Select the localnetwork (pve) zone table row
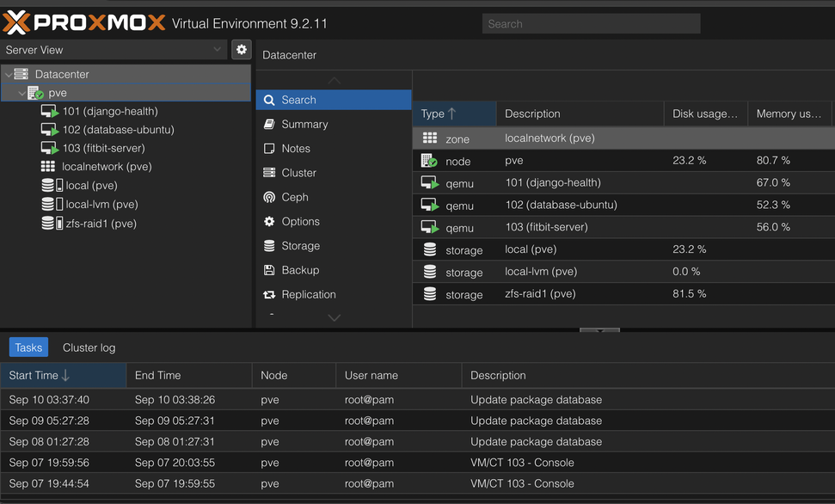Viewport: 835px width, 504px height. (623, 138)
